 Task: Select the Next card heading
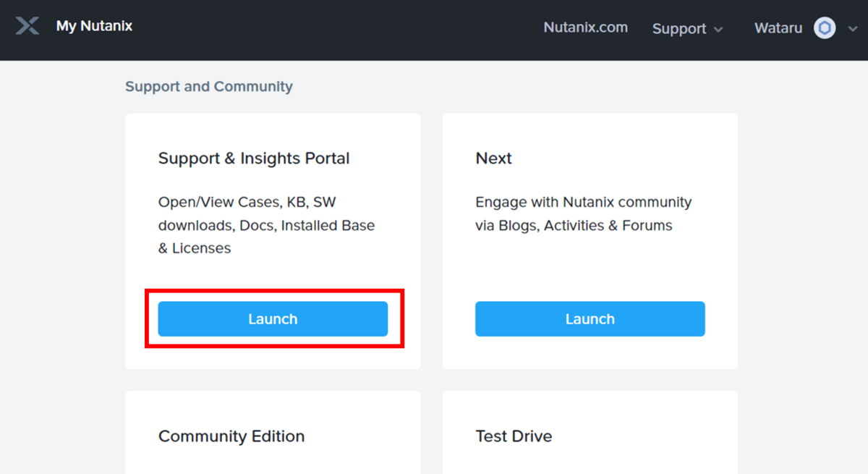click(x=494, y=158)
